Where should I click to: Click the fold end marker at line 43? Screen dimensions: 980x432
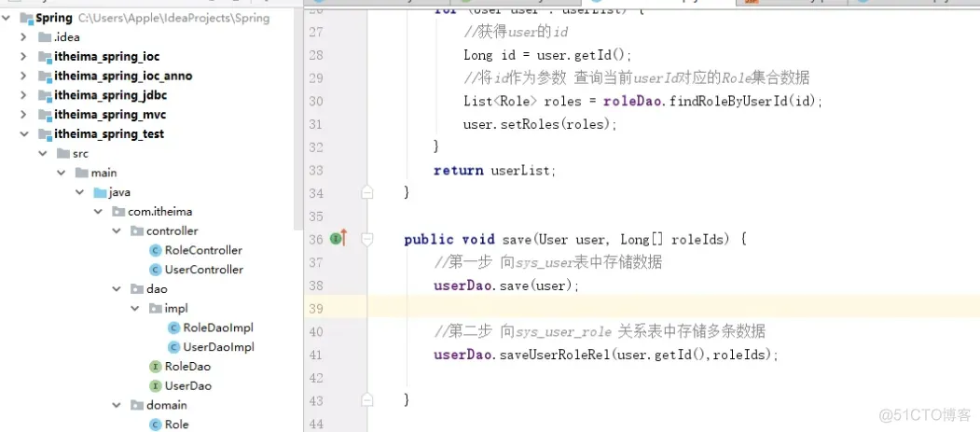[367, 400]
